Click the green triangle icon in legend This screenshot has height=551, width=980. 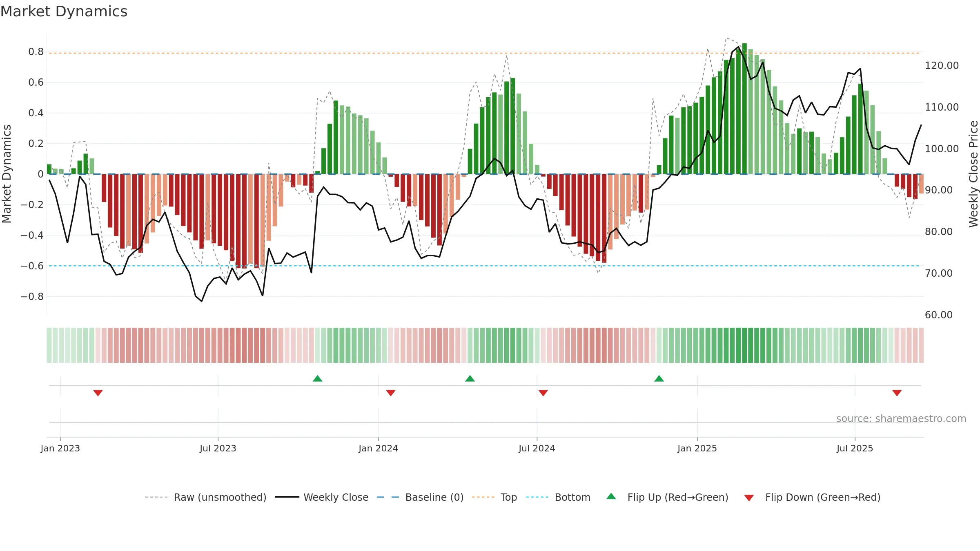click(611, 496)
